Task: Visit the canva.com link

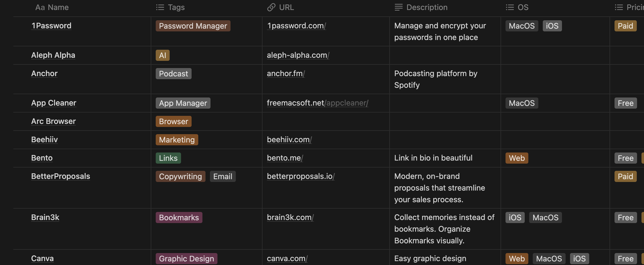Action: click(287, 258)
